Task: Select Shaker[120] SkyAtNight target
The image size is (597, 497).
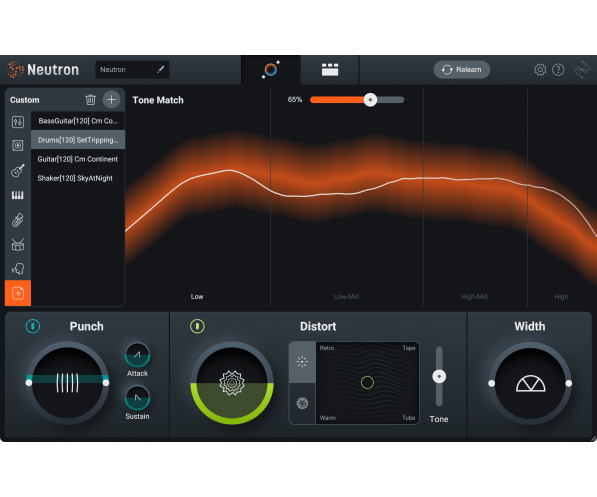Action: pyautogui.click(x=78, y=178)
